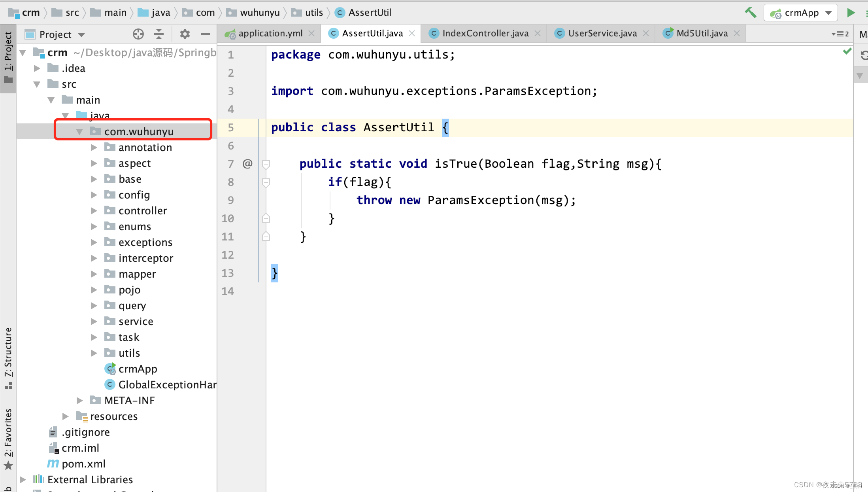Click the locate current file target icon

(138, 34)
